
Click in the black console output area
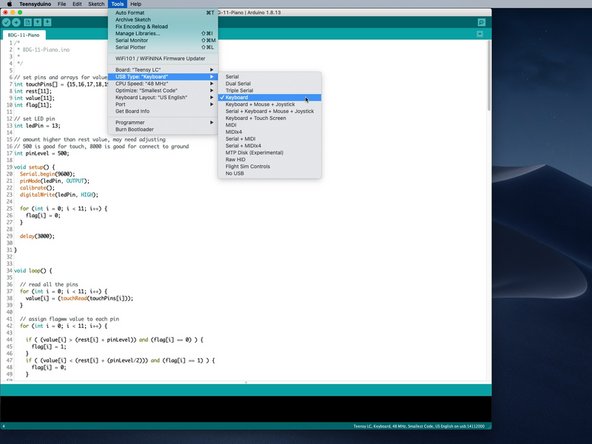pyautogui.click(x=245, y=409)
